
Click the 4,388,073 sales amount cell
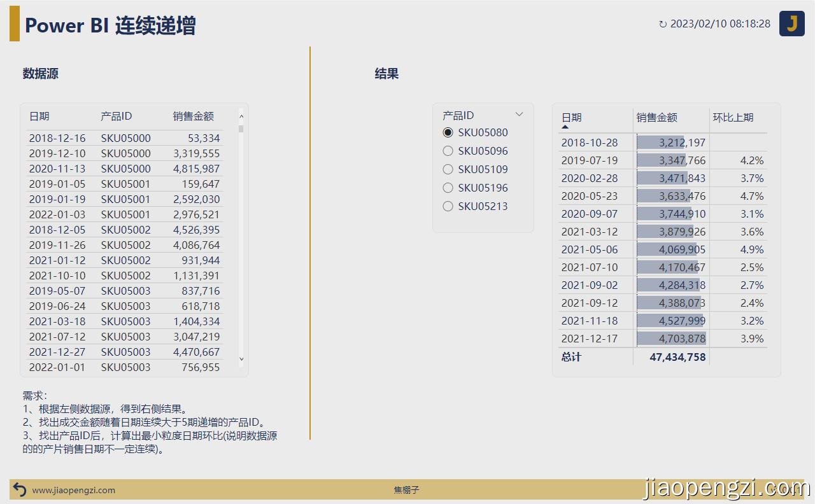(x=671, y=303)
